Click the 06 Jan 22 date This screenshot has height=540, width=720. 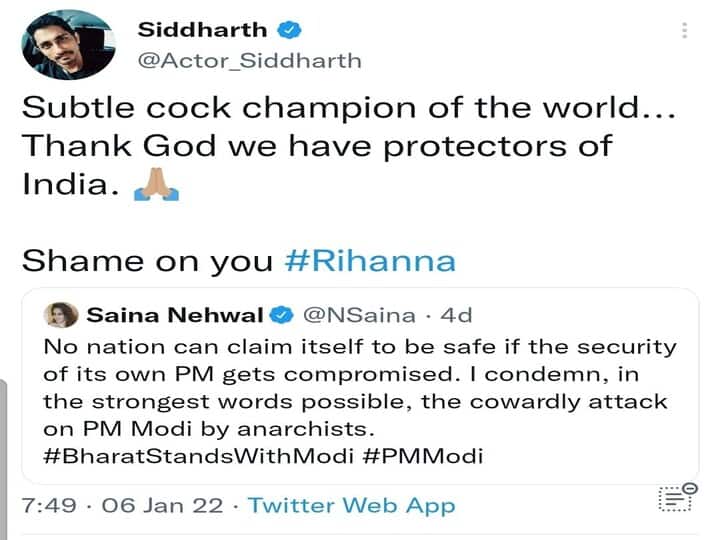pos(163,506)
